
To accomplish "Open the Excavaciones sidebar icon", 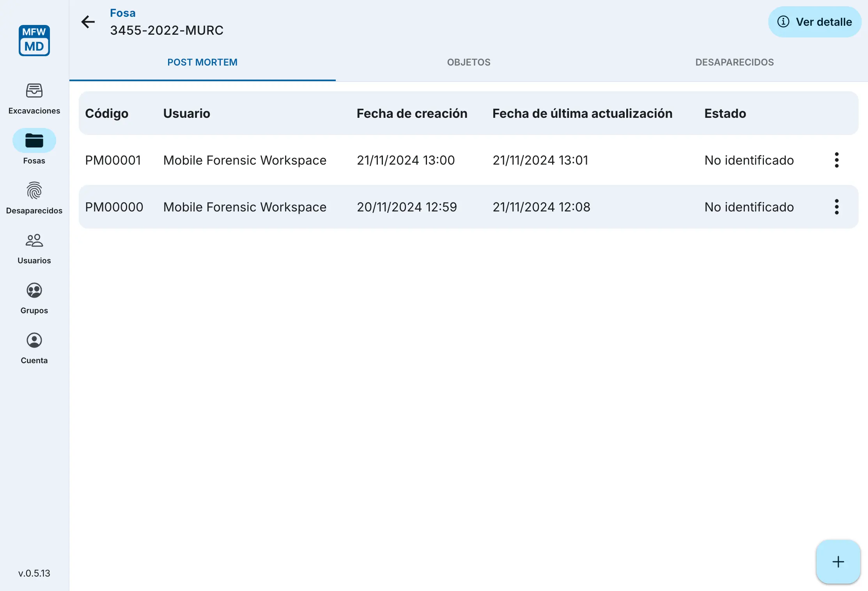I will point(34,91).
